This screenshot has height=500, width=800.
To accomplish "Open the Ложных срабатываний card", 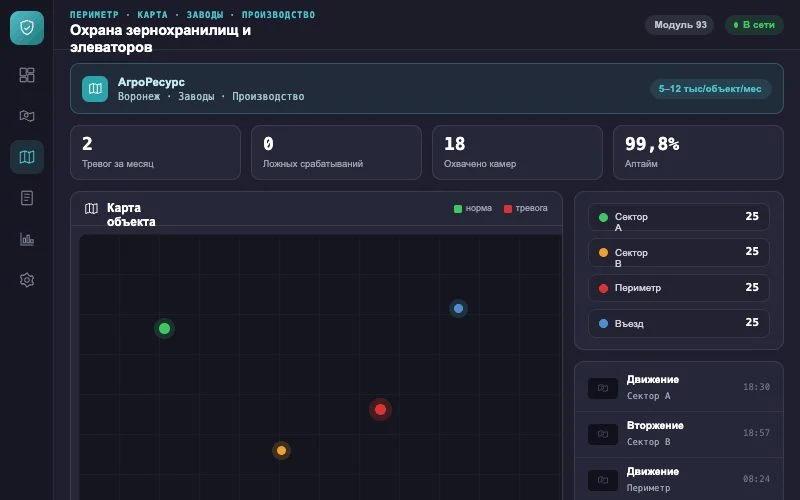I will 336,152.
